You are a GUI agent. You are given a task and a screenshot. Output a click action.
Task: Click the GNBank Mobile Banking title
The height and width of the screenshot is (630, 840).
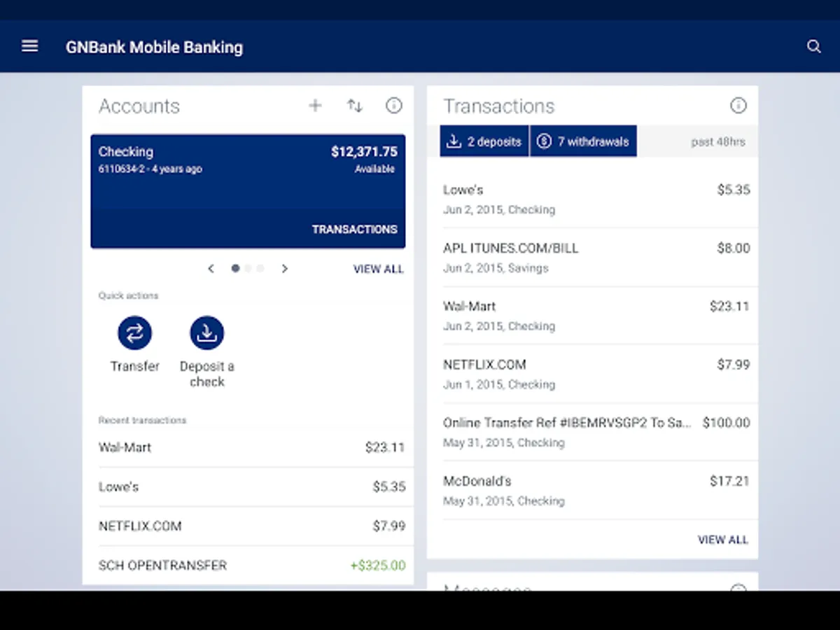[154, 48]
